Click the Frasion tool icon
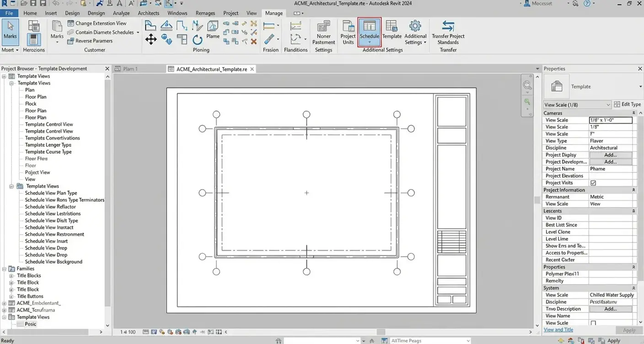 point(270,39)
